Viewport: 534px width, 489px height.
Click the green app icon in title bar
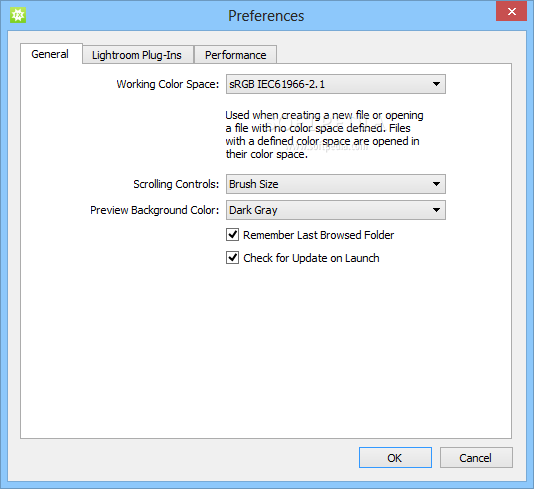(18, 15)
